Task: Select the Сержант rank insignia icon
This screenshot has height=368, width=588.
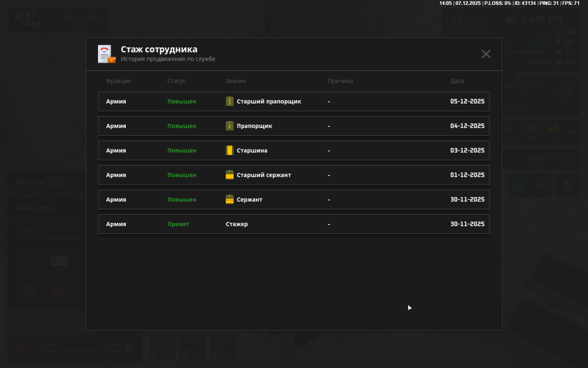Action: [229, 200]
